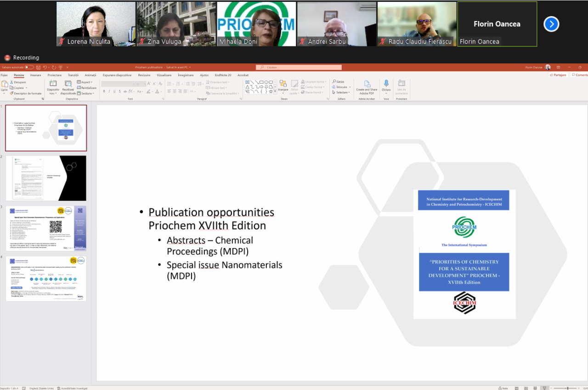
Task: Click the Partajare share button
Action: (558, 75)
